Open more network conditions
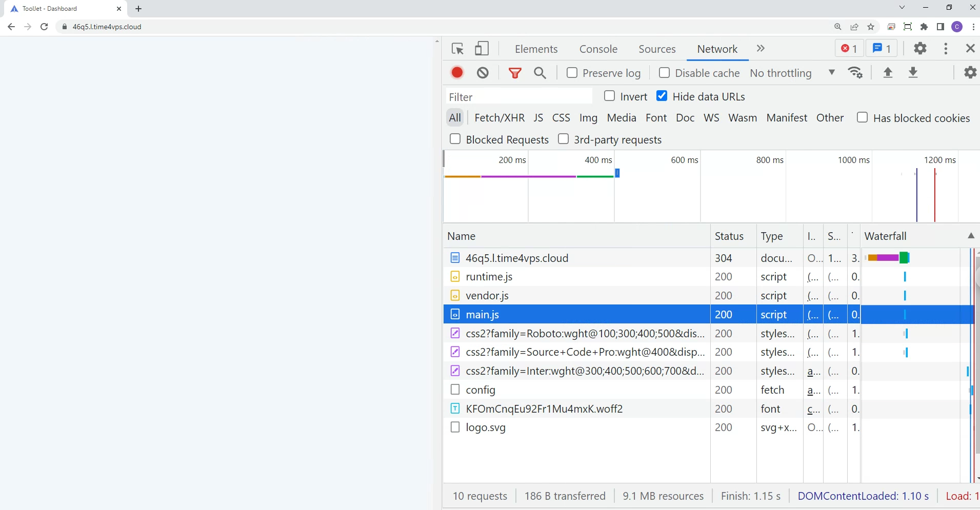980x510 pixels. click(855, 73)
